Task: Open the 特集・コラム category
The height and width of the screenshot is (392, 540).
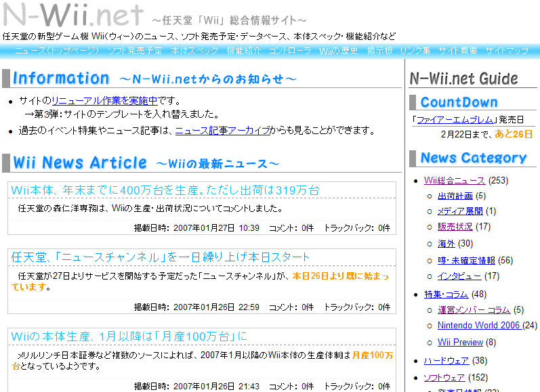Action: pos(446,295)
